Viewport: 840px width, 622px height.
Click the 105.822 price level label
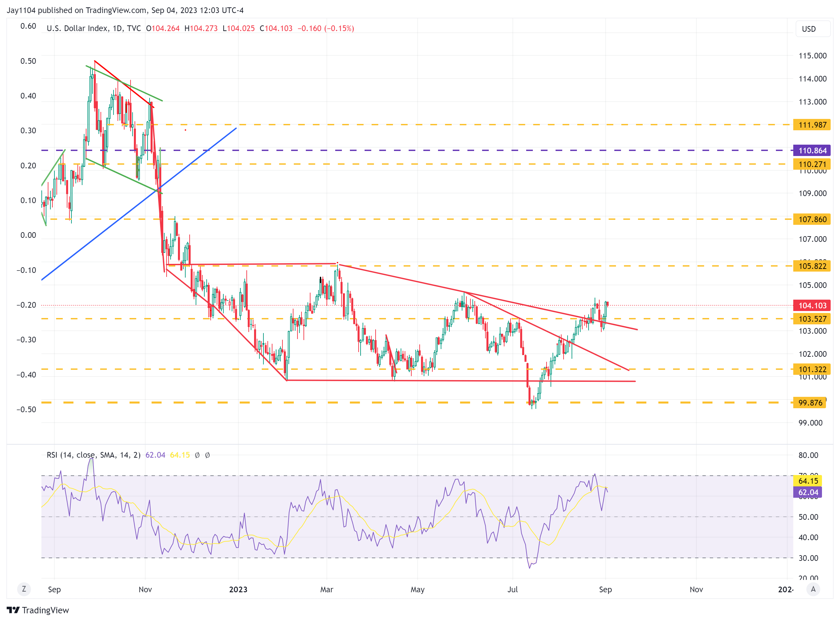click(x=812, y=266)
